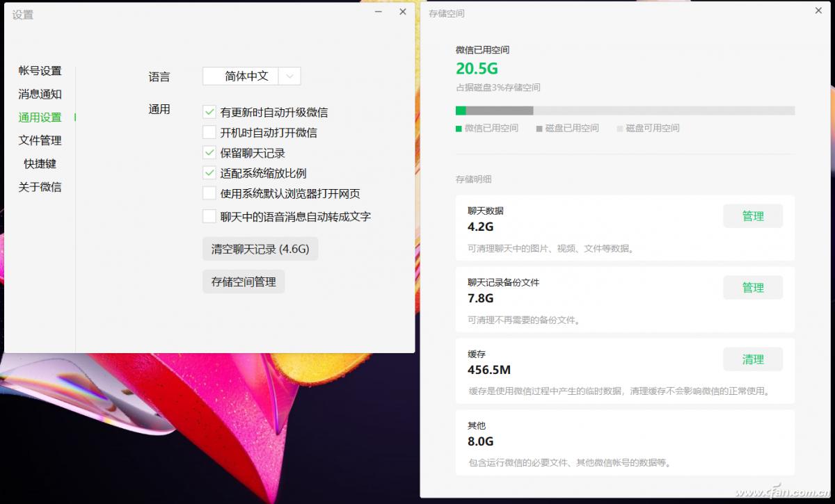Select 简体中文 in the language selector

click(244, 76)
